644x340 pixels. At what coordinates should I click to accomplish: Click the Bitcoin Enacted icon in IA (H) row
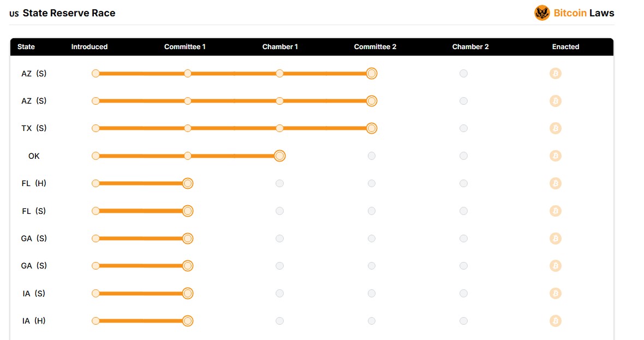point(555,321)
